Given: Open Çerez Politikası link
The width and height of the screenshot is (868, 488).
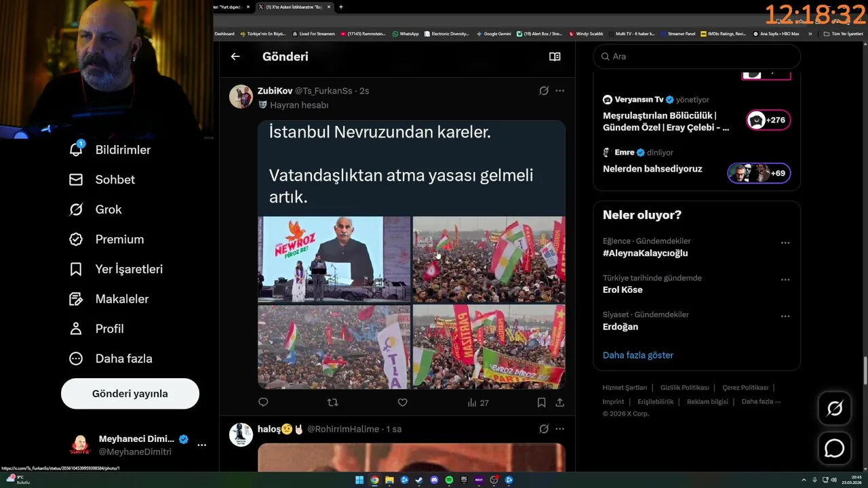Looking at the screenshot, I should click(x=745, y=388).
